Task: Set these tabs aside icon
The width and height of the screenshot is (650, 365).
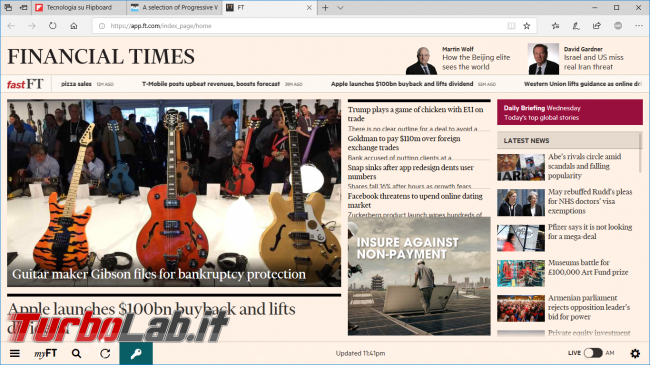Action: click(x=24, y=7)
